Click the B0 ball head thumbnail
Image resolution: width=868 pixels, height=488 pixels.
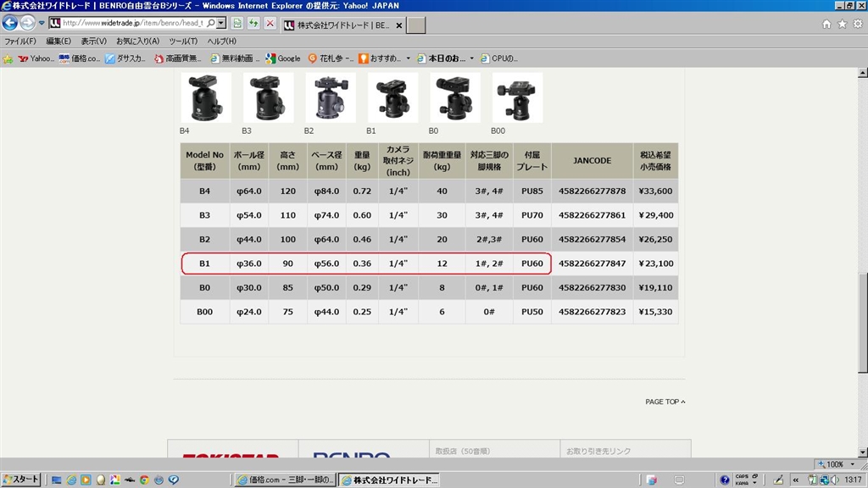point(455,98)
